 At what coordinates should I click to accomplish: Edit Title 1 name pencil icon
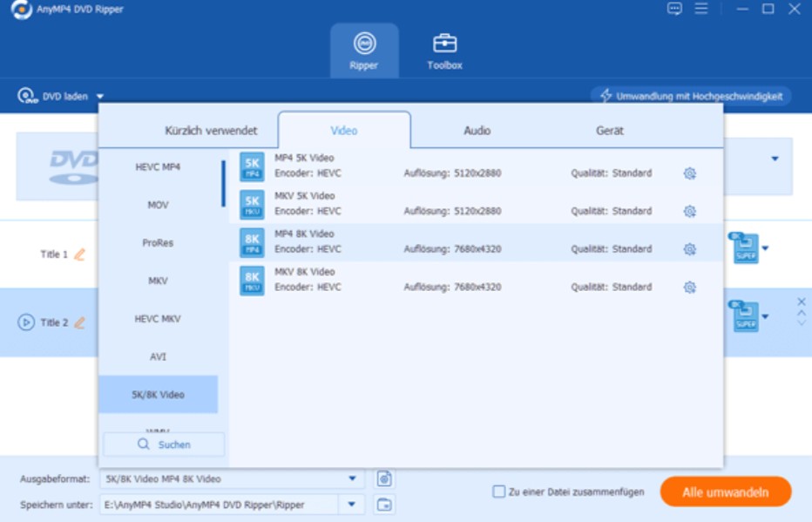tap(80, 254)
